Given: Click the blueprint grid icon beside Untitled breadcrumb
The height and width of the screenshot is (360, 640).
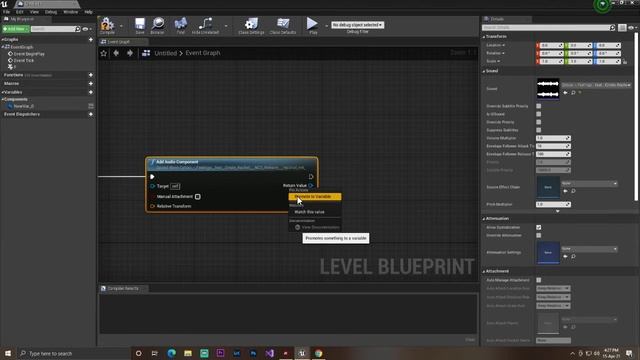Looking at the screenshot, I should coord(146,53).
